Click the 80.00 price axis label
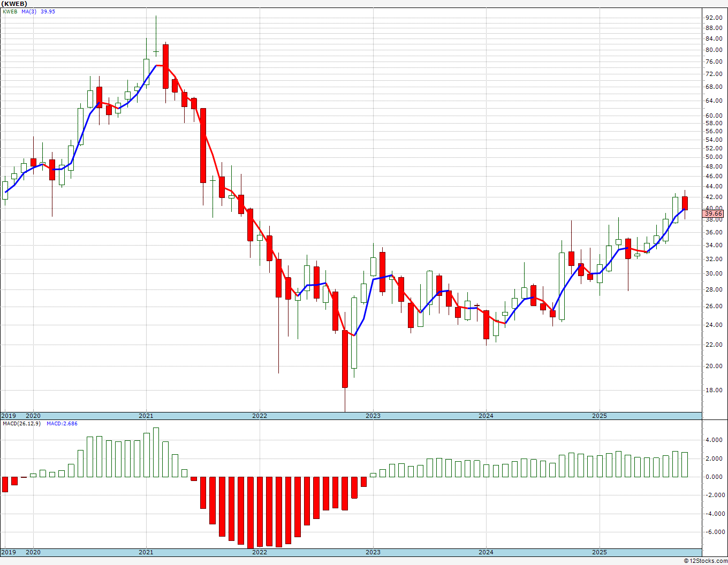This screenshot has height=565, width=728. pyautogui.click(x=714, y=50)
